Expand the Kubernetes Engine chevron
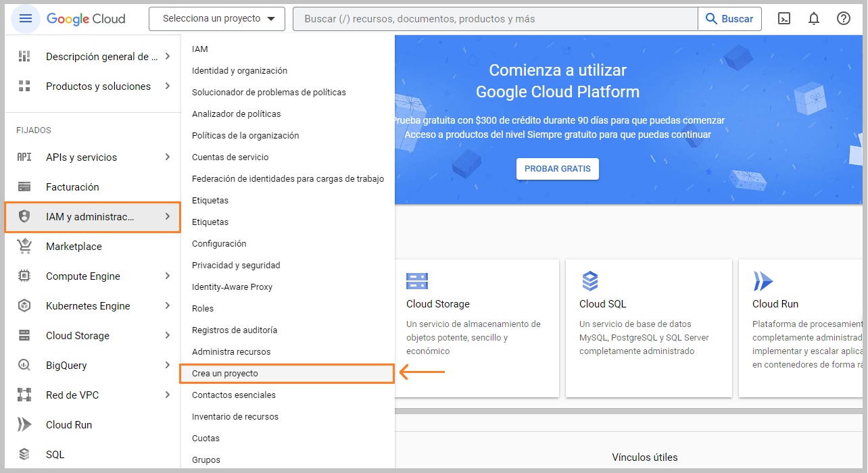Screen dimensions: 868x473 click(168, 306)
